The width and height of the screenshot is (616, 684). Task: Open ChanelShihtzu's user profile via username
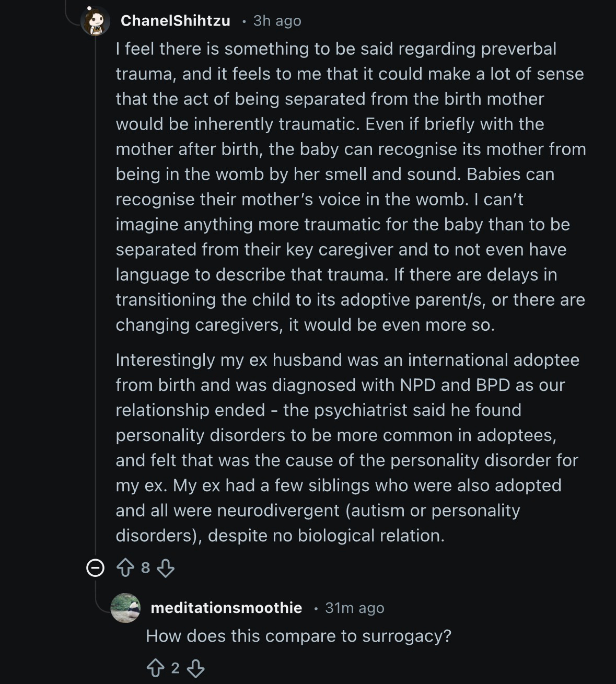coord(175,21)
